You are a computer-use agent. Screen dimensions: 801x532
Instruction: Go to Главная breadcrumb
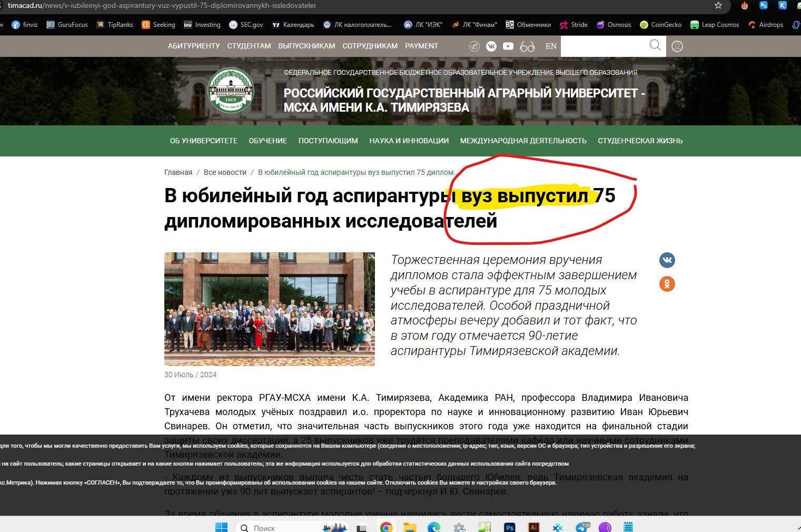click(x=178, y=172)
